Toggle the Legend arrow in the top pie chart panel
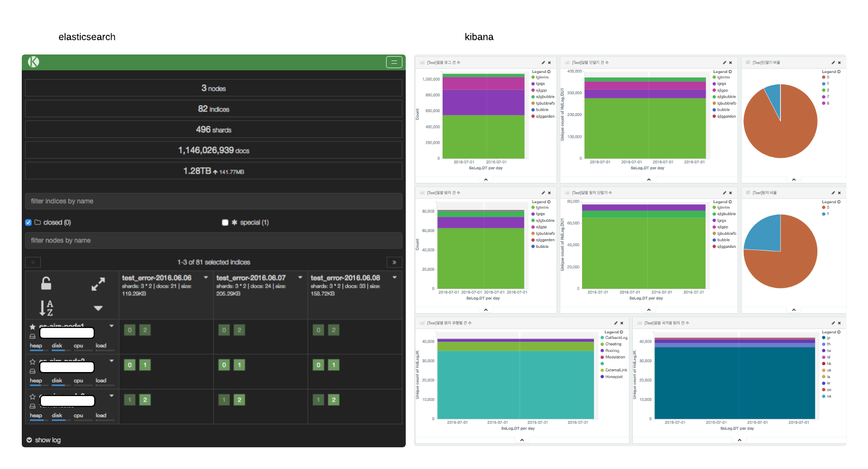 pos(839,71)
